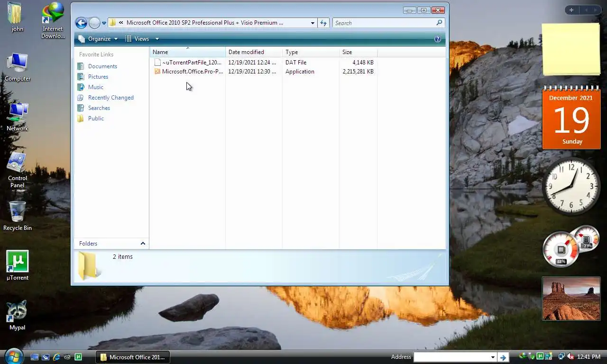
Task: Click the sidebar add gadgets plus button
Action: pyautogui.click(x=571, y=10)
